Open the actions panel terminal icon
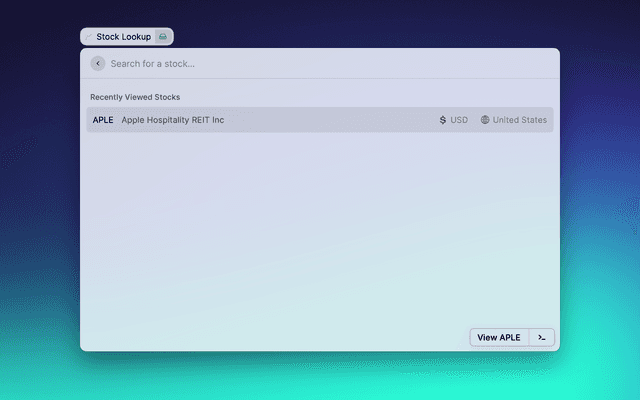Screen dimensions: 640x400 (541, 337)
